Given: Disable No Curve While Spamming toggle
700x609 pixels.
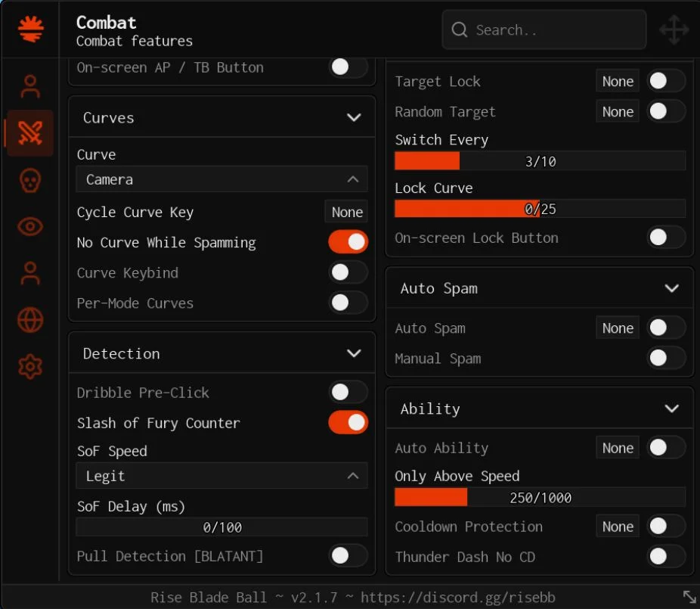Looking at the screenshot, I should click(x=348, y=242).
